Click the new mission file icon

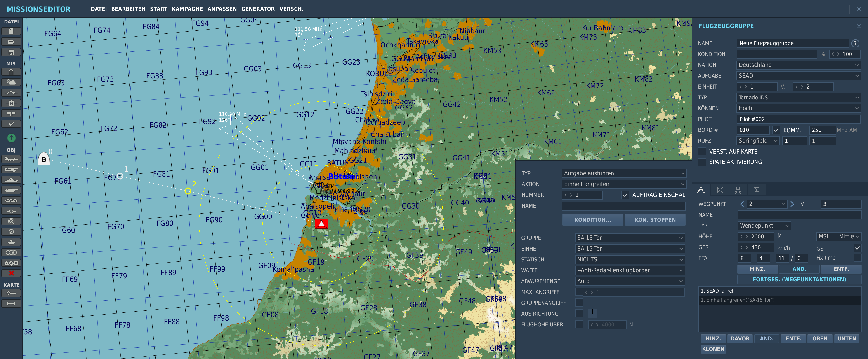(11, 31)
